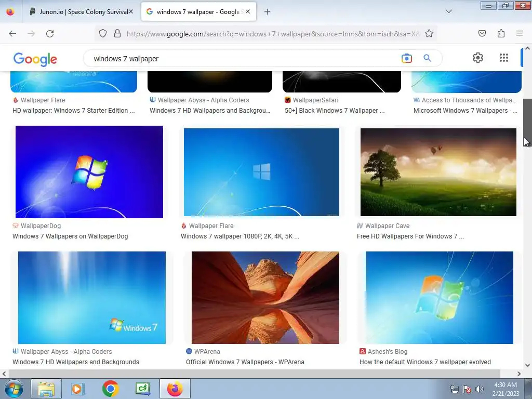
Task: Open WallpaperDog purple Windows 7 thumbnail
Action: pyautogui.click(x=89, y=171)
